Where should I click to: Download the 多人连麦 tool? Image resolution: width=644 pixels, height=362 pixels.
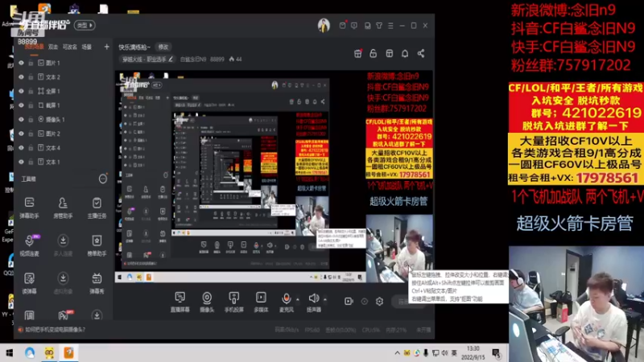[x=63, y=245]
